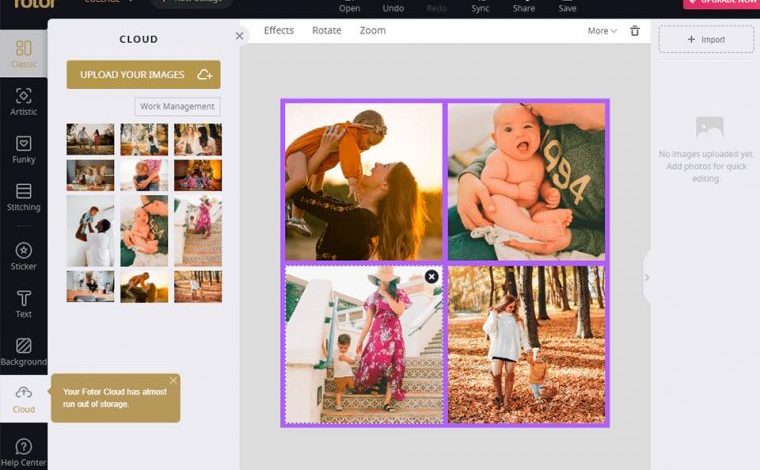Switch to Artistic collage templates
This screenshot has height=470, width=760.
click(x=23, y=101)
